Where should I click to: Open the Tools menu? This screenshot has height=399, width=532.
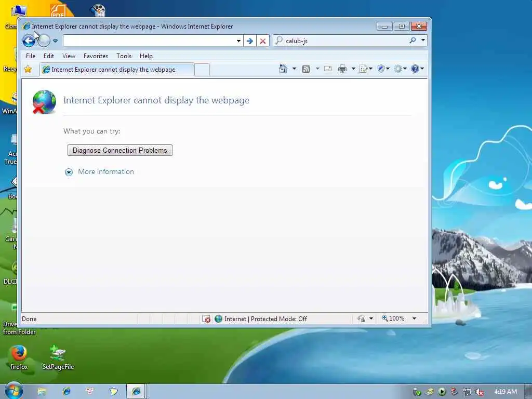124,56
